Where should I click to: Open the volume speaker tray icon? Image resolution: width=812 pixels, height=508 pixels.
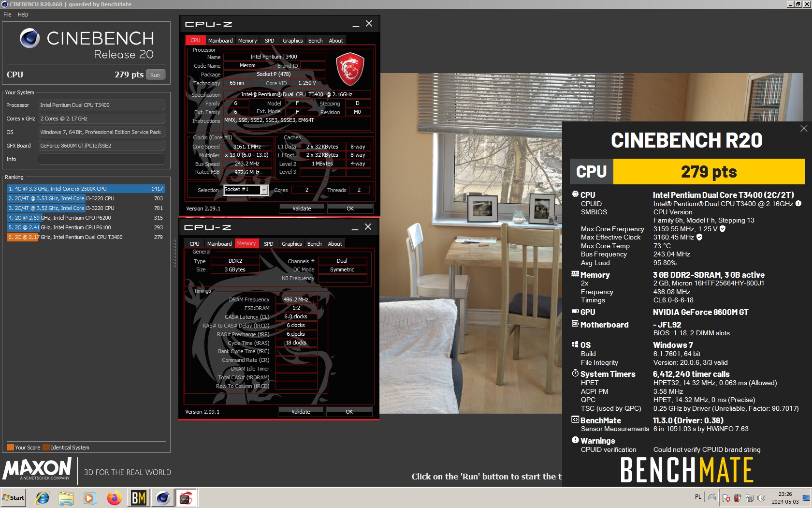pos(761,498)
